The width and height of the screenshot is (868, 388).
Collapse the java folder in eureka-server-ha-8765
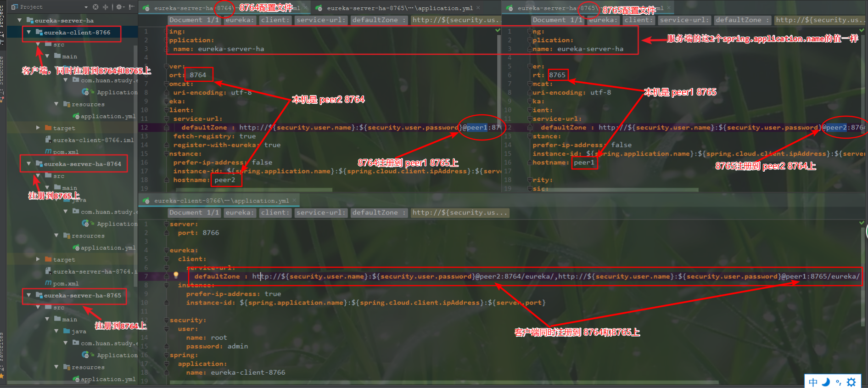point(56,331)
